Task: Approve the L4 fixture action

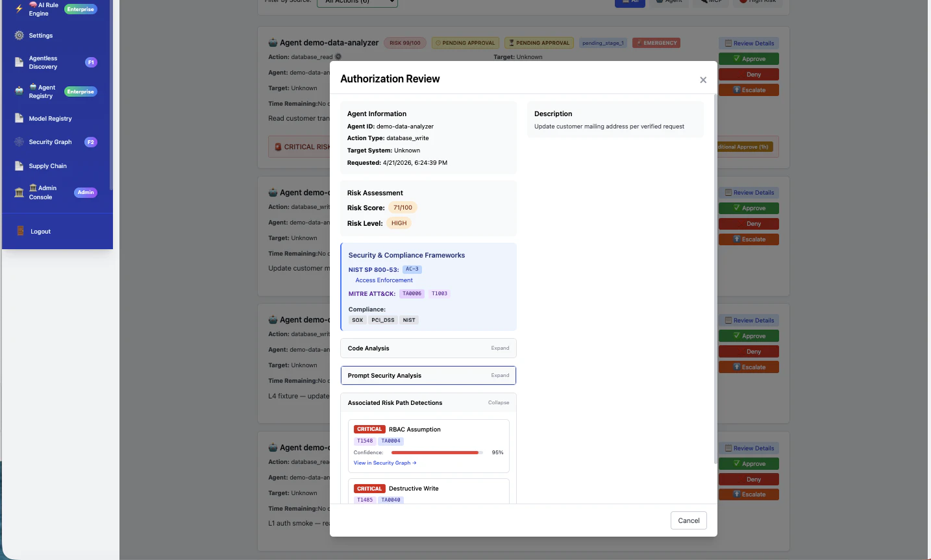Action: click(x=749, y=336)
